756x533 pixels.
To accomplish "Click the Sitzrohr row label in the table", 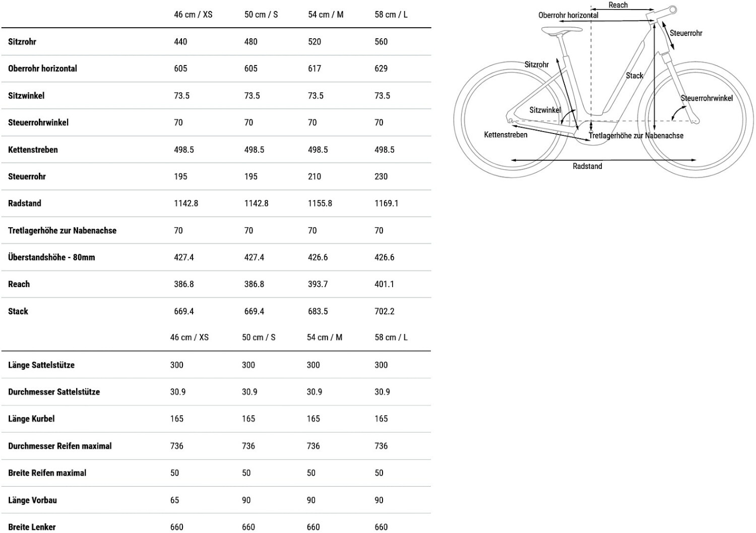I will click(22, 42).
